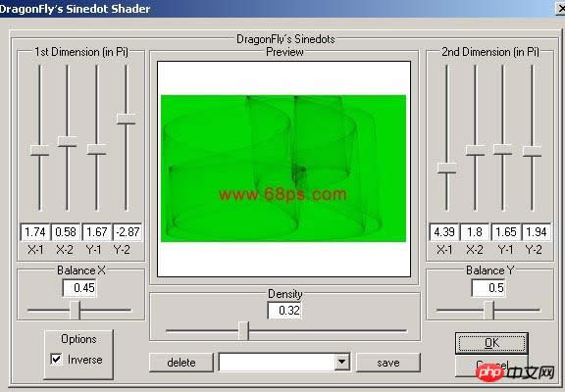Select the Balance X value field
The width and height of the screenshot is (565, 392).
tap(79, 288)
